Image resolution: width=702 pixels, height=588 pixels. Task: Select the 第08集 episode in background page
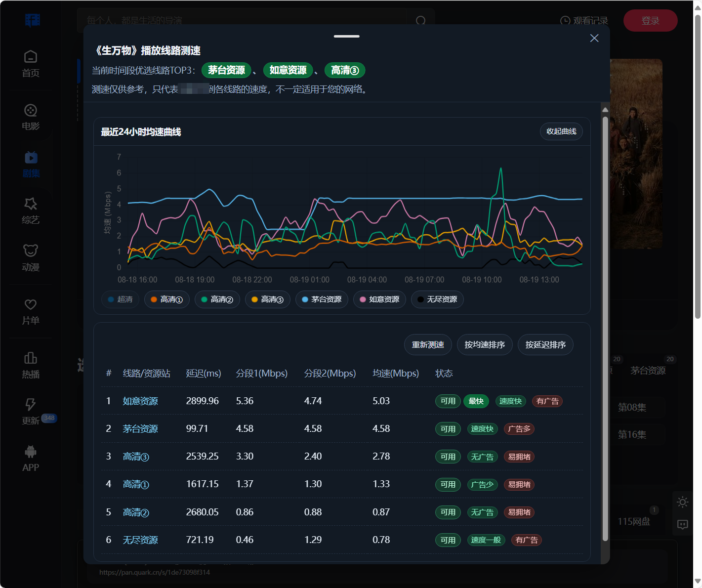(632, 408)
